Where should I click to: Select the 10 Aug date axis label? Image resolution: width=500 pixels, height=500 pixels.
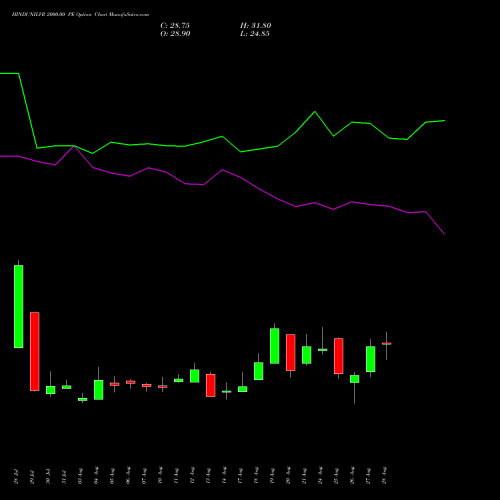[x=160, y=476]
